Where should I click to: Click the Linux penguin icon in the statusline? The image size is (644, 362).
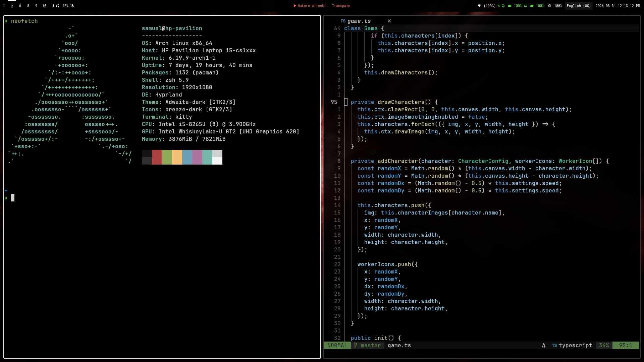543,345
